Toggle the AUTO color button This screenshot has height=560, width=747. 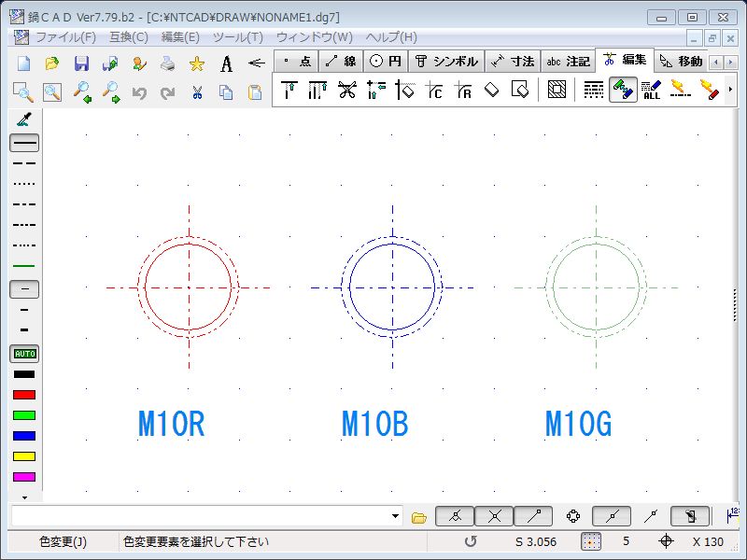pos(24,354)
